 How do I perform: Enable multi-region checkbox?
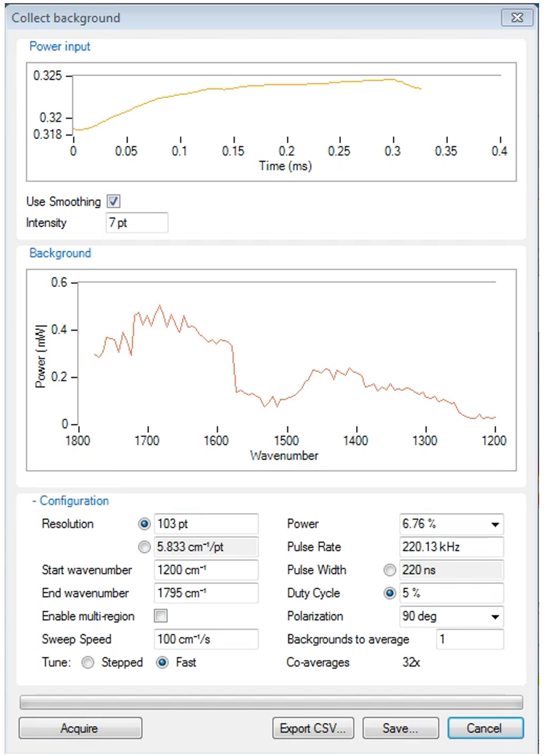coord(161,616)
